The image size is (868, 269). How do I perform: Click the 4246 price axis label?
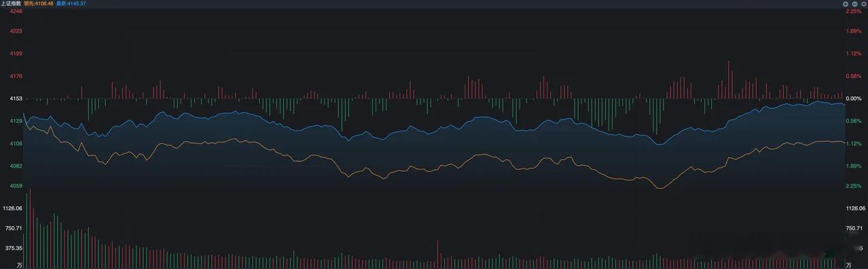tap(16, 12)
